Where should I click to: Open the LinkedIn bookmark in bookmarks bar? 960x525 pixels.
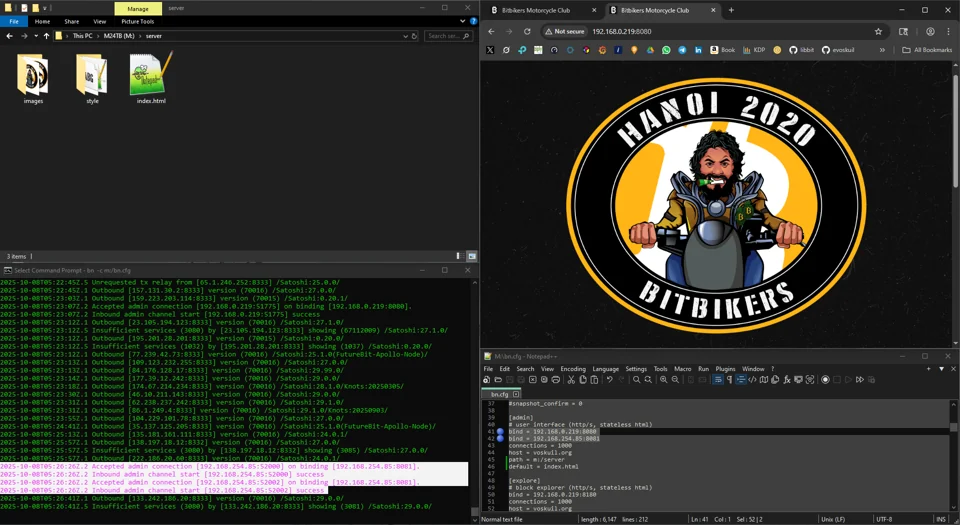[698, 50]
